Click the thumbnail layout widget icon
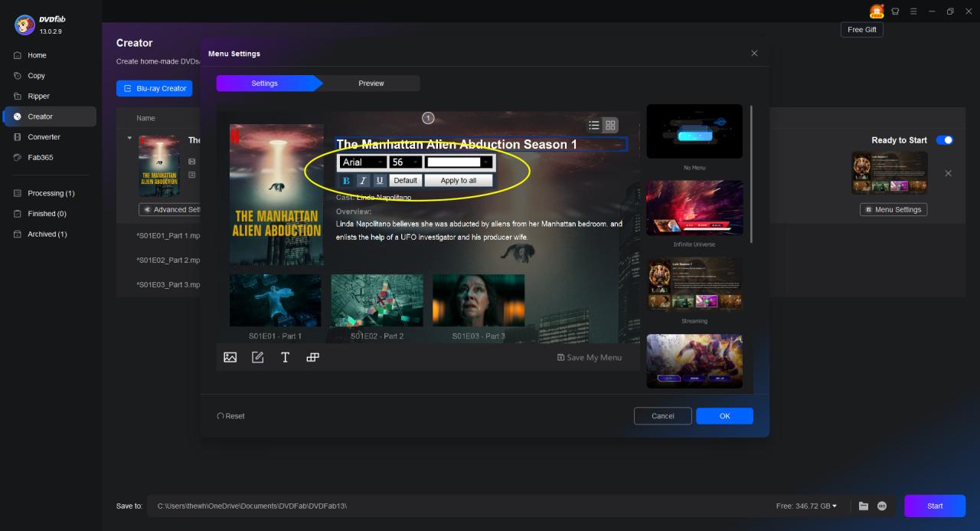This screenshot has width=980, height=531. pyautogui.click(x=312, y=357)
